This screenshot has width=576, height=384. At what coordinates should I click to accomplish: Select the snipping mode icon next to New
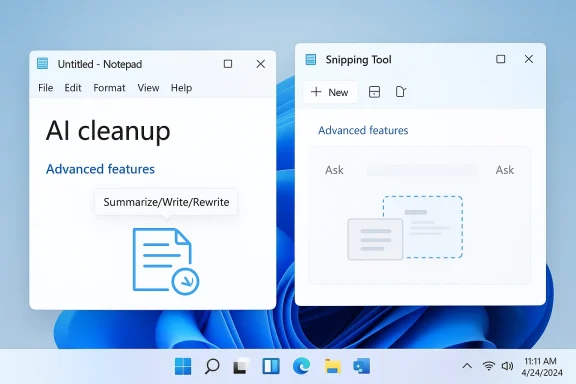[374, 92]
